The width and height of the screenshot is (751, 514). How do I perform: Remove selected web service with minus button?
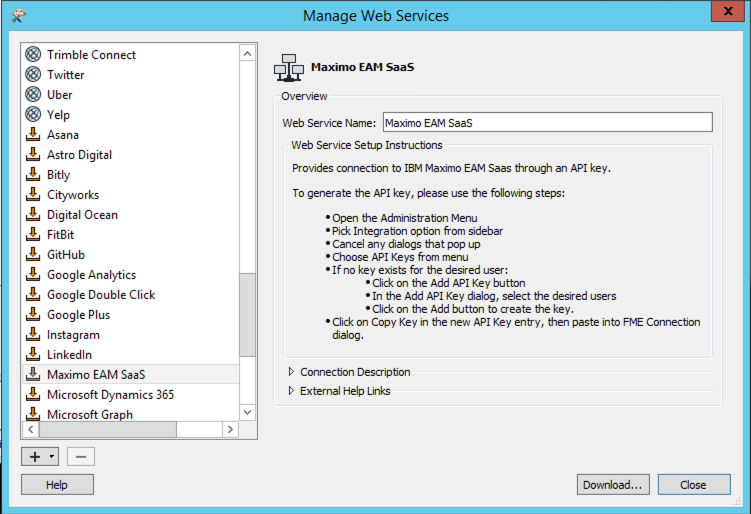(x=81, y=457)
